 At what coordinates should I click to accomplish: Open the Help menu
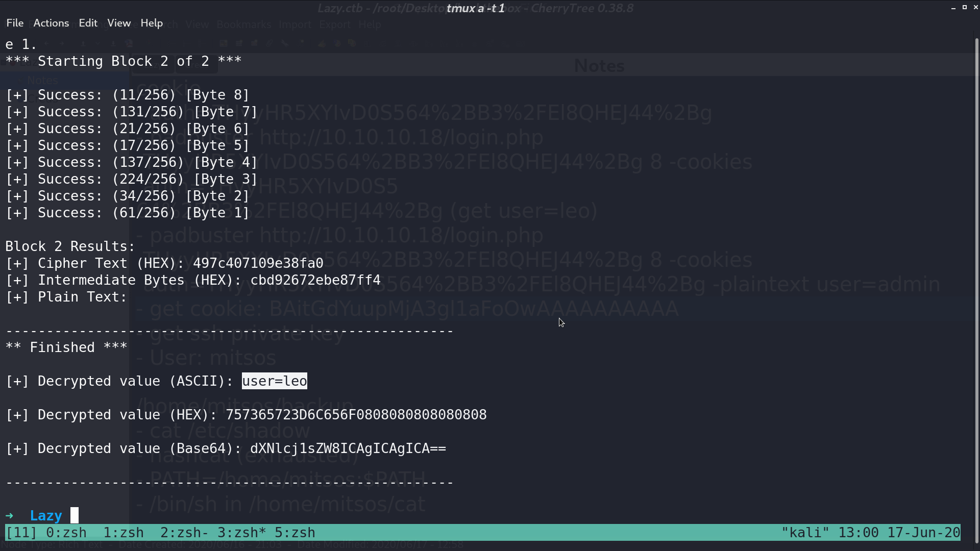(152, 23)
